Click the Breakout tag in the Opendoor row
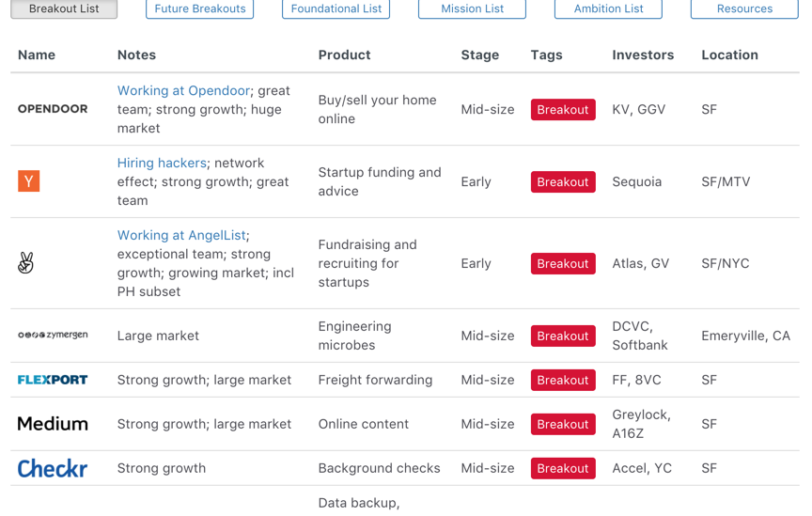Screen dimensions: 812x516 [563, 110]
